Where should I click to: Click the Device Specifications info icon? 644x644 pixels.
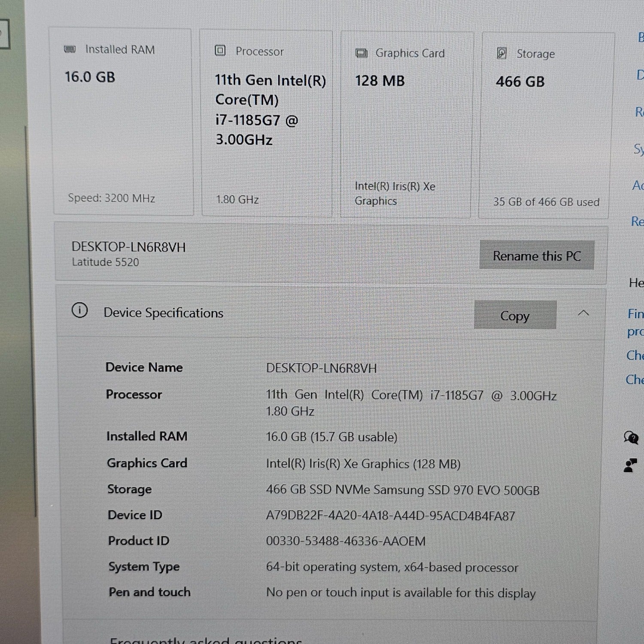(79, 310)
